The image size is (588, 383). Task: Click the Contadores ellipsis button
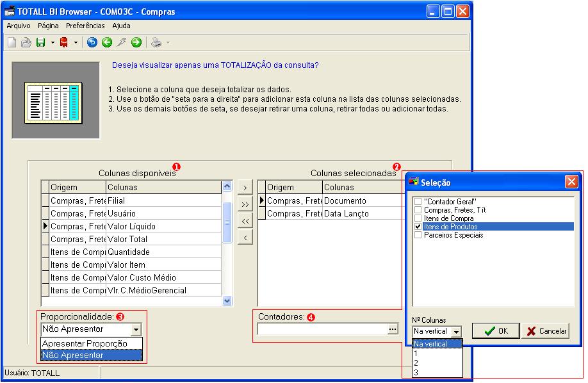point(393,329)
